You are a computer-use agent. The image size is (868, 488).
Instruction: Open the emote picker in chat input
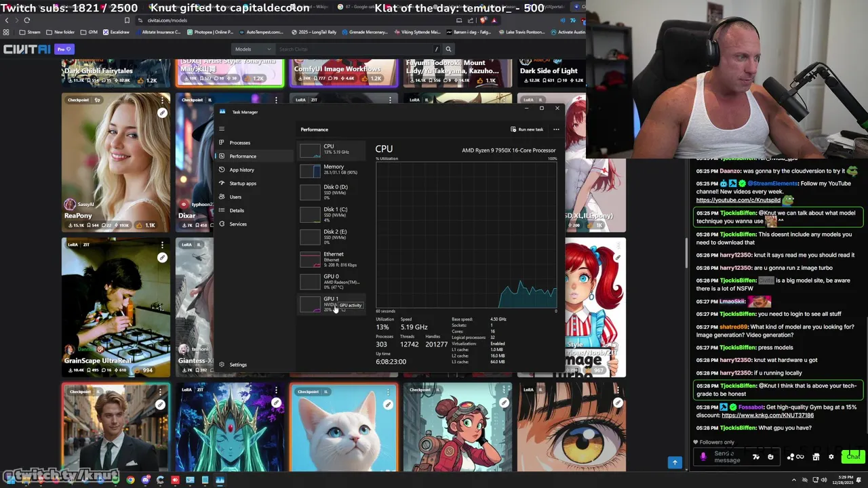(x=770, y=457)
